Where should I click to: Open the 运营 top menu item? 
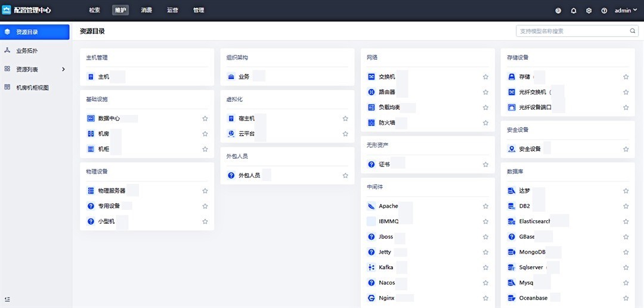[x=172, y=11]
